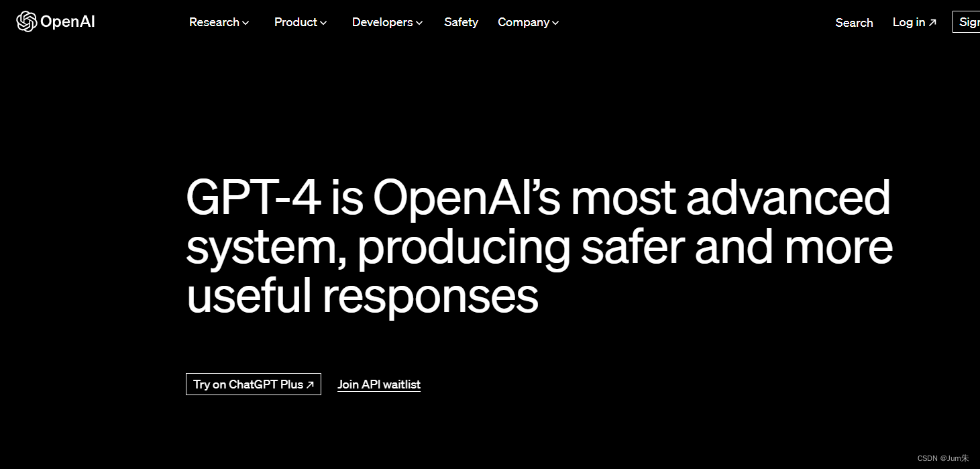The height and width of the screenshot is (469, 980).
Task: Expand the Research dropdown chevron
Action: tap(246, 23)
